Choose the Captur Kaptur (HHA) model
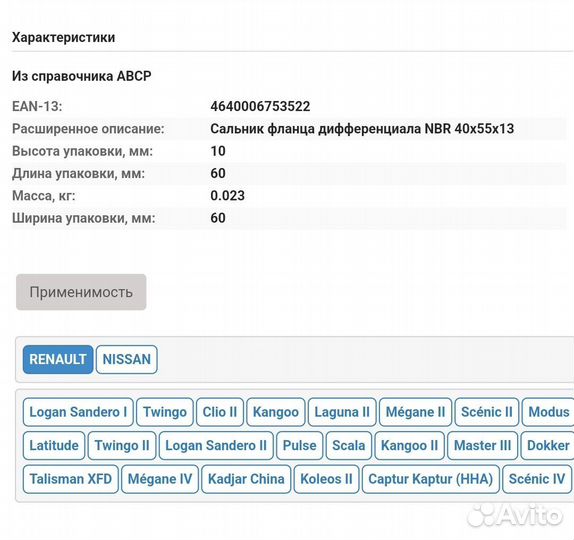The height and width of the screenshot is (540, 574). pyautogui.click(x=430, y=479)
